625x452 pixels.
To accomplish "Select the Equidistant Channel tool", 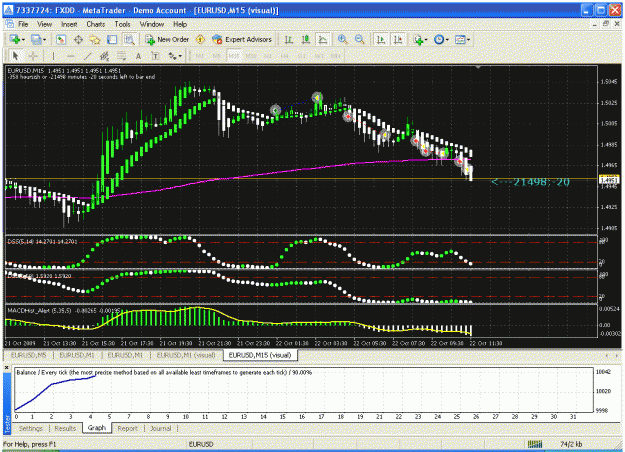I will click(104, 56).
